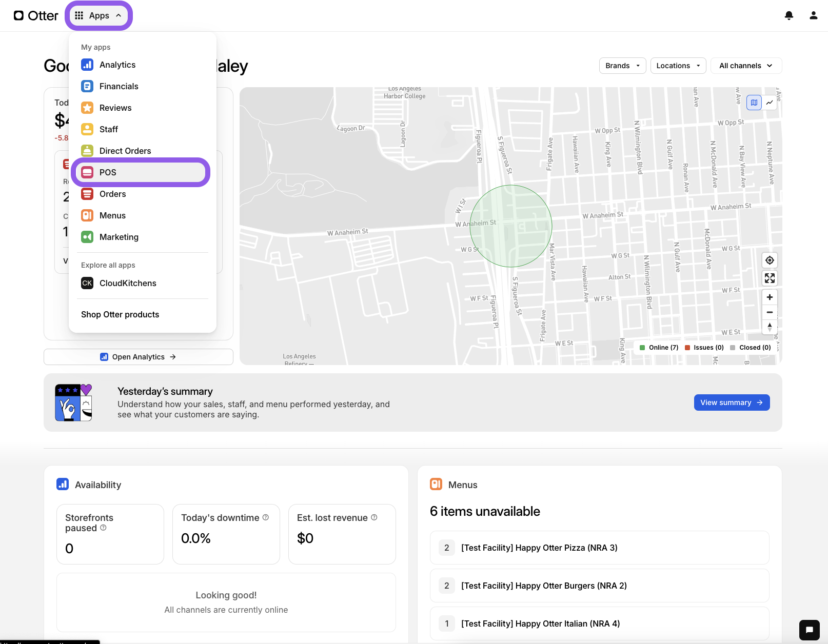Zoom in on the map

pos(770,297)
